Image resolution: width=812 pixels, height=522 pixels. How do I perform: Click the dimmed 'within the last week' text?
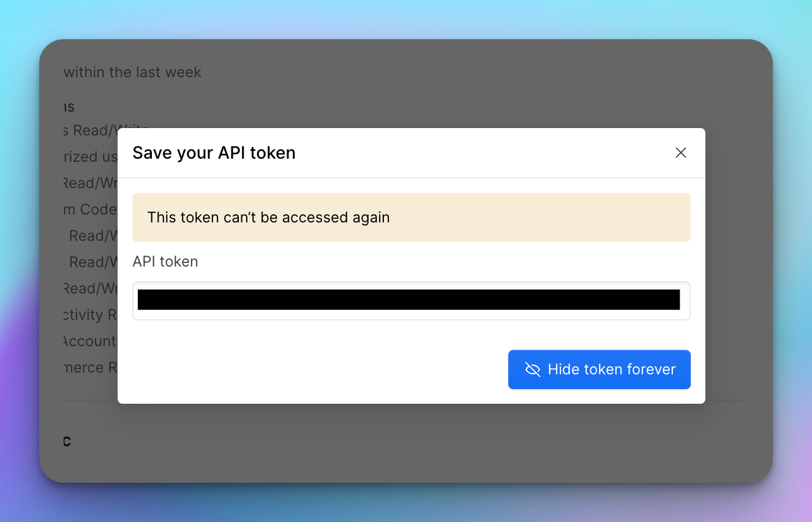click(x=132, y=72)
